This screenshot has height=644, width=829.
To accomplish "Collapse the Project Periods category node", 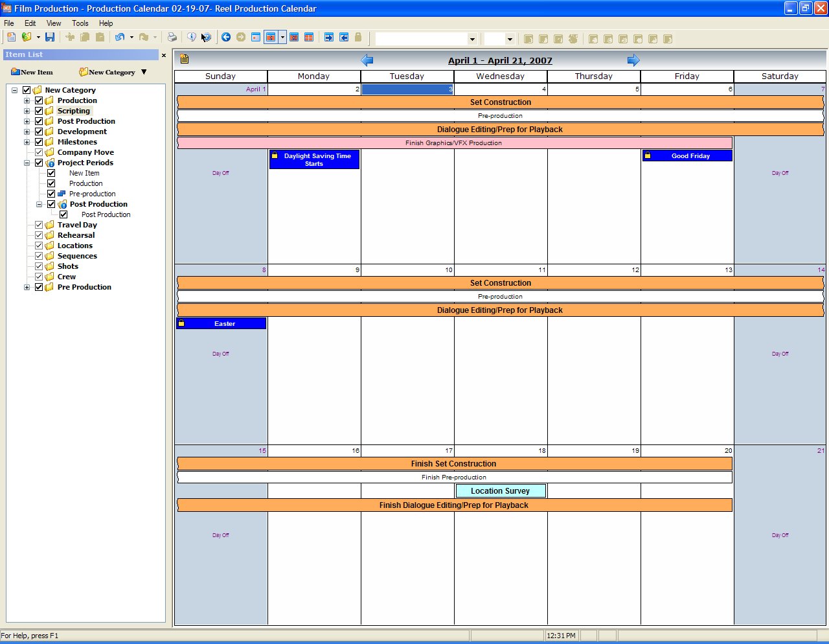I will (27, 163).
